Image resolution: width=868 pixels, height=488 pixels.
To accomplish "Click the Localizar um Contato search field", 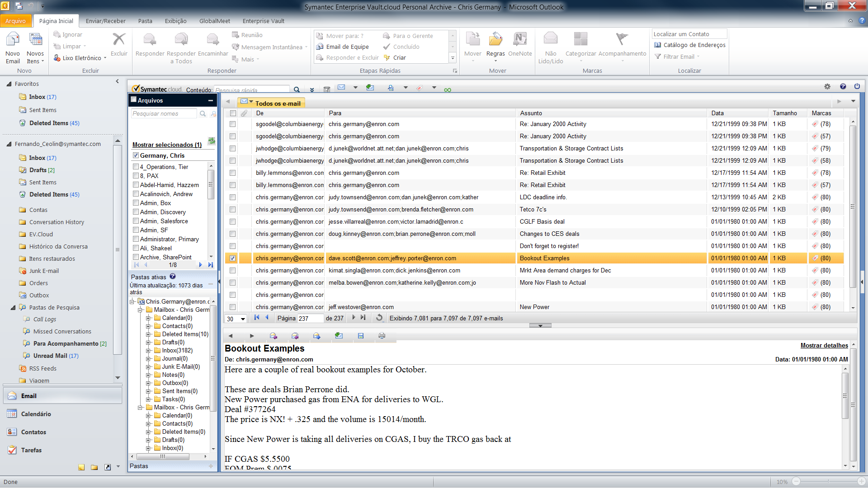I will click(x=689, y=34).
